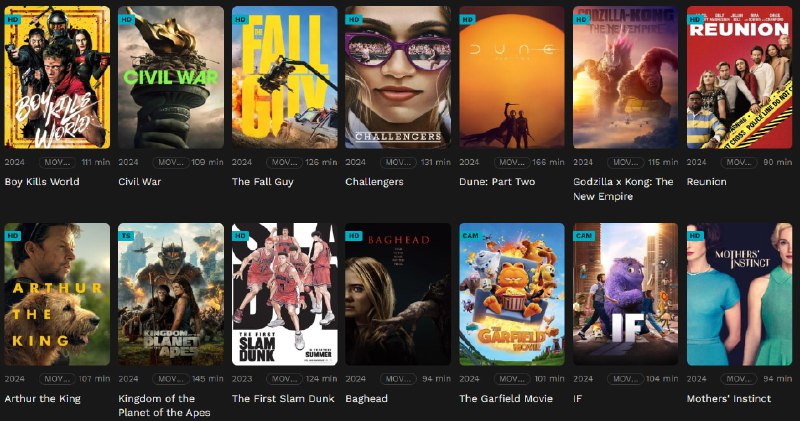Open the Baghead title link
Image resolution: width=800 pixels, height=421 pixels.
[x=368, y=398]
